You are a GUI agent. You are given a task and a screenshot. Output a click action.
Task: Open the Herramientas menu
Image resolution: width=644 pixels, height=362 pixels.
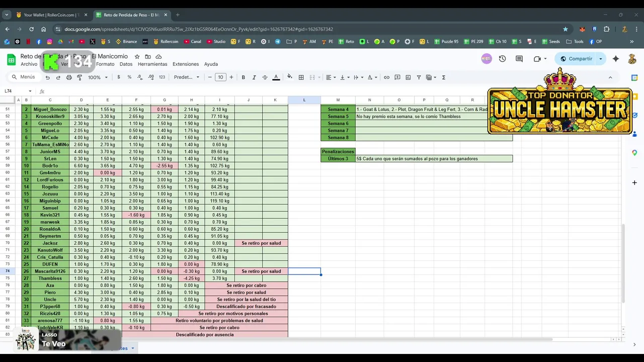pos(152,64)
